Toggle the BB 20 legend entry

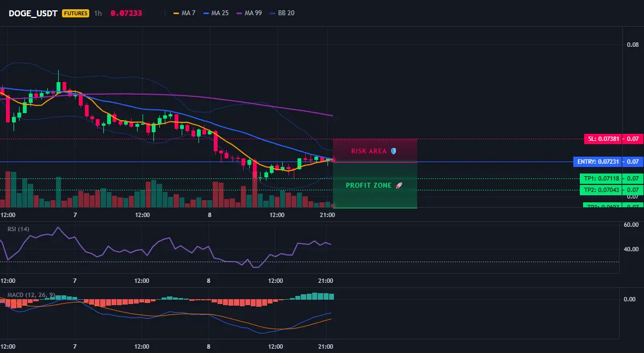coord(282,13)
